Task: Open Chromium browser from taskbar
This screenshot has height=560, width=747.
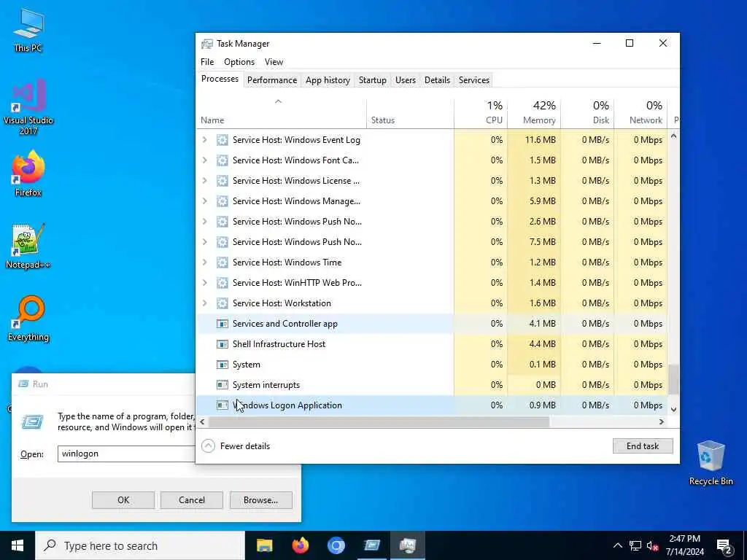Action: pyautogui.click(x=336, y=545)
